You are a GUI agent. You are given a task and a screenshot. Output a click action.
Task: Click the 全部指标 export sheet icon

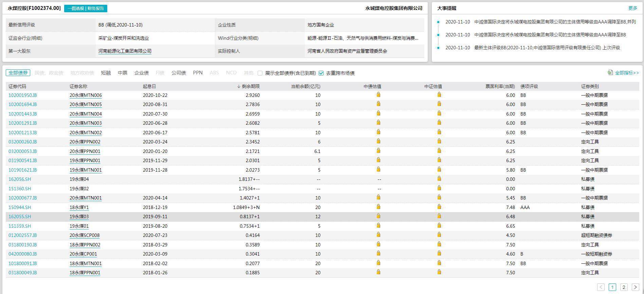pyautogui.click(x=610, y=72)
